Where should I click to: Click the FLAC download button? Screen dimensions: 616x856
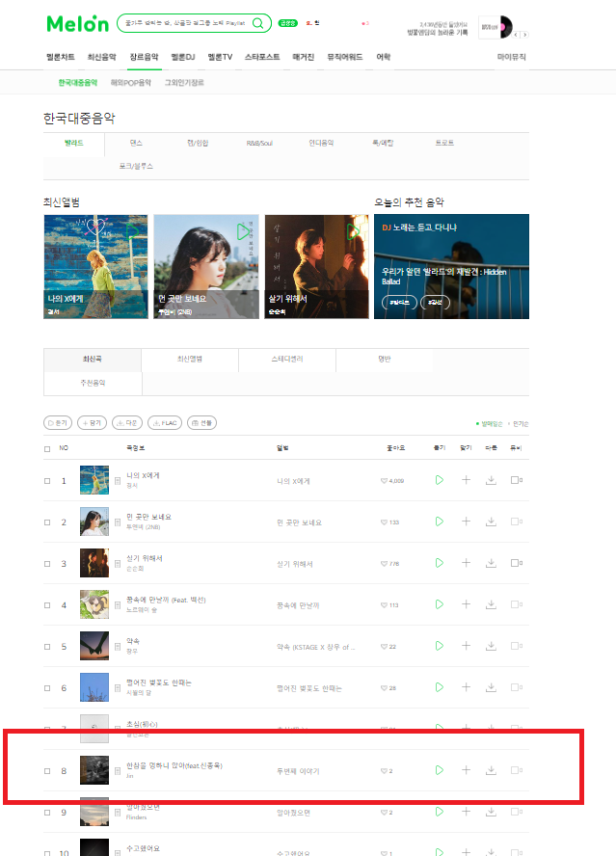click(165, 422)
